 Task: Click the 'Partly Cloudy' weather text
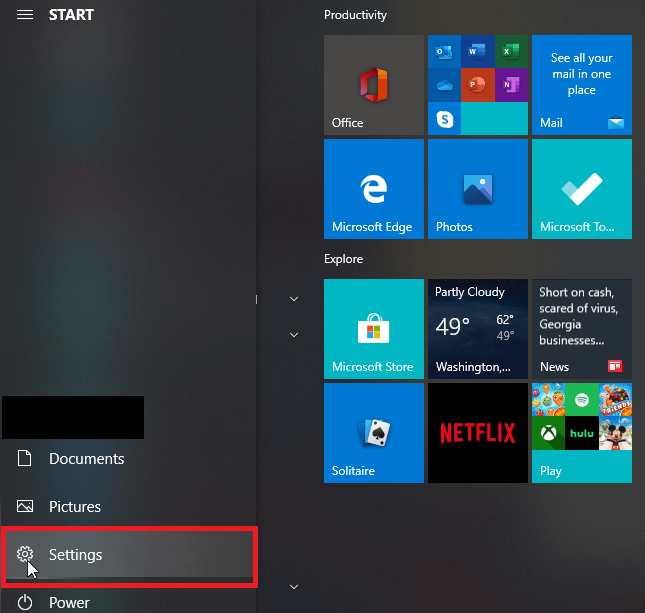click(470, 292)
